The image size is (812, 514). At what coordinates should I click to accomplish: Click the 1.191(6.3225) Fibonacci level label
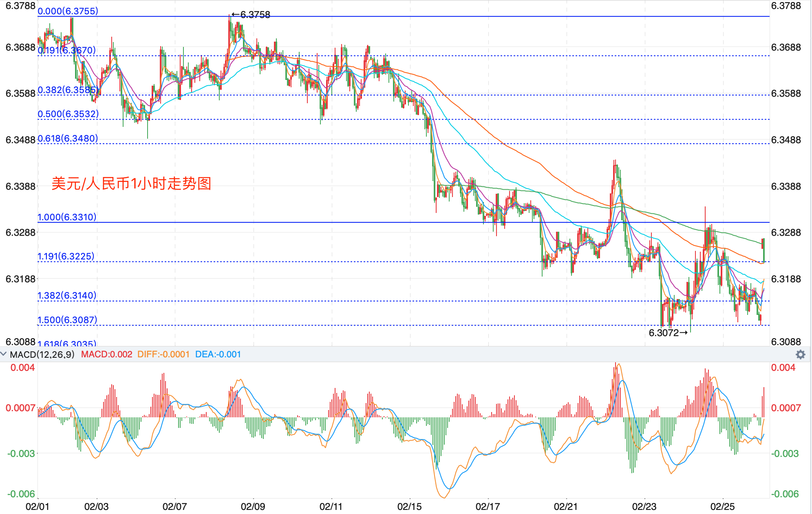(x=66, y=256)
